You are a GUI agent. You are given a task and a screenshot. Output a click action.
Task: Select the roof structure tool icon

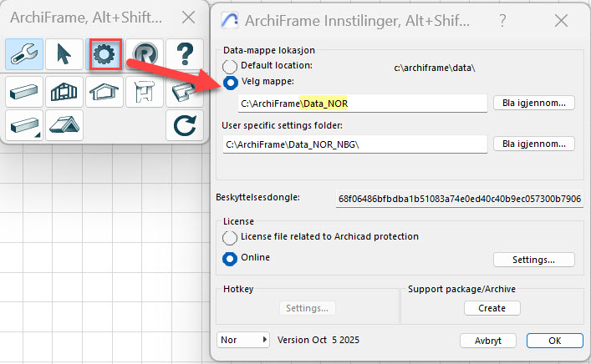click(x=64, y=125)
